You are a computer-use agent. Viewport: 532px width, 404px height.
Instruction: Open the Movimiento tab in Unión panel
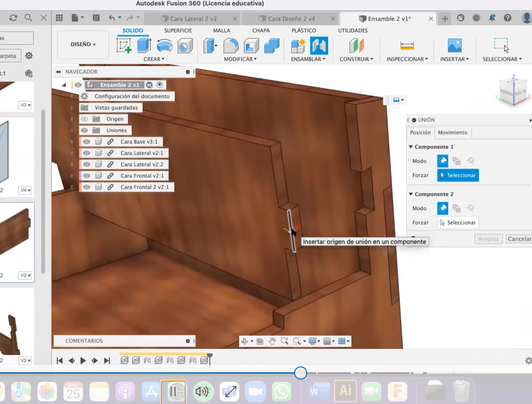pos(452,132)
